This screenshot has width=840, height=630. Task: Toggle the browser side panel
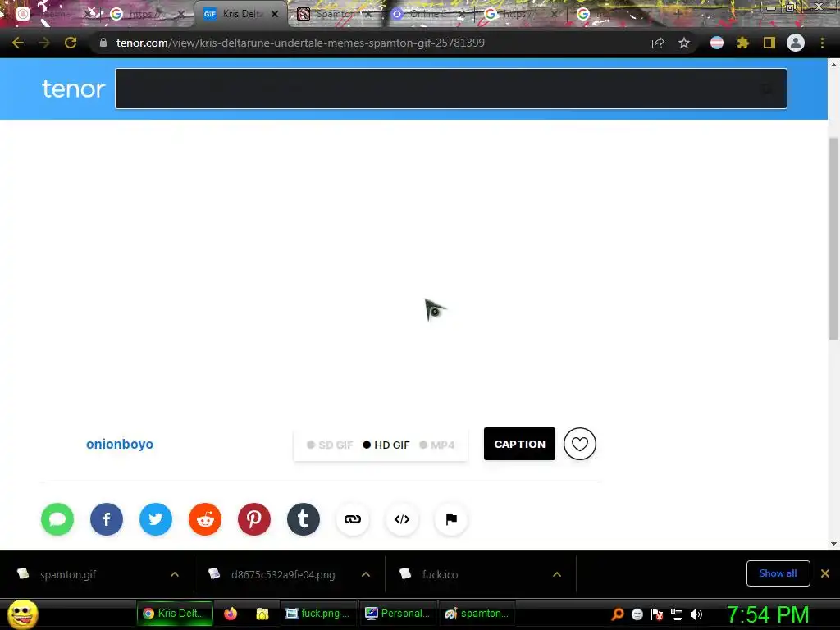[x=769, y=43]
